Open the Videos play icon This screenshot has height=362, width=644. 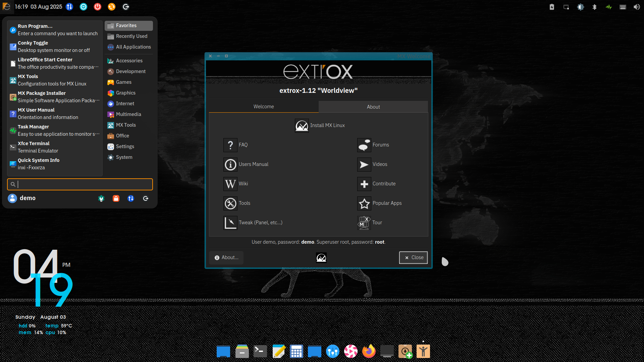pyautogui.click(x=364, y=165)
